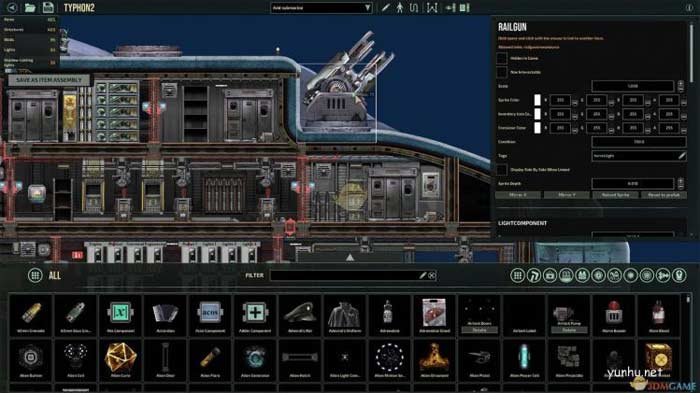The height and width of the screenshot is (393, 700).
Task: Select the pencil edit tool in top toolbar
Action: click(x=386, y=8)
